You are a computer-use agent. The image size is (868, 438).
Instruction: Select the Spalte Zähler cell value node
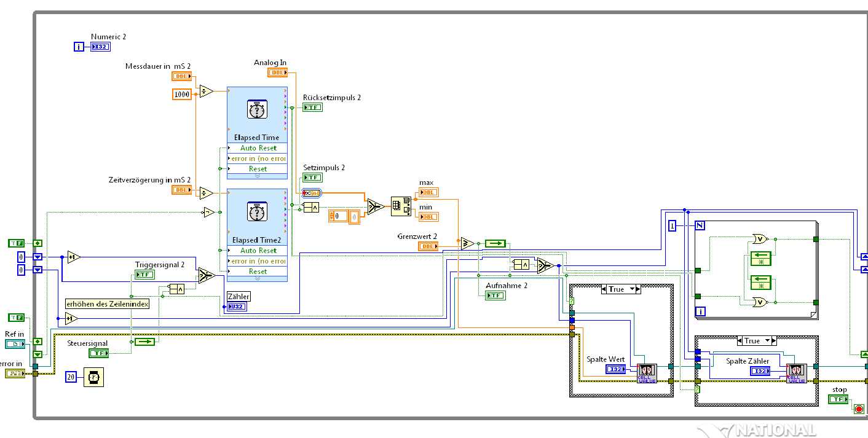click(796, 373)
